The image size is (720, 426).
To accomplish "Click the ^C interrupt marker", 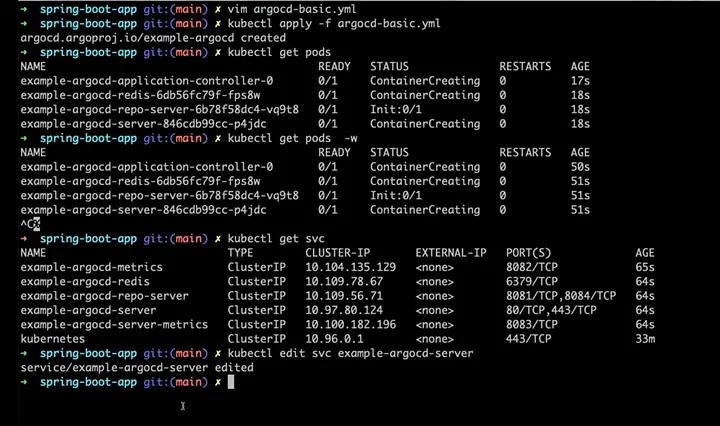I will tap(29, 224).
